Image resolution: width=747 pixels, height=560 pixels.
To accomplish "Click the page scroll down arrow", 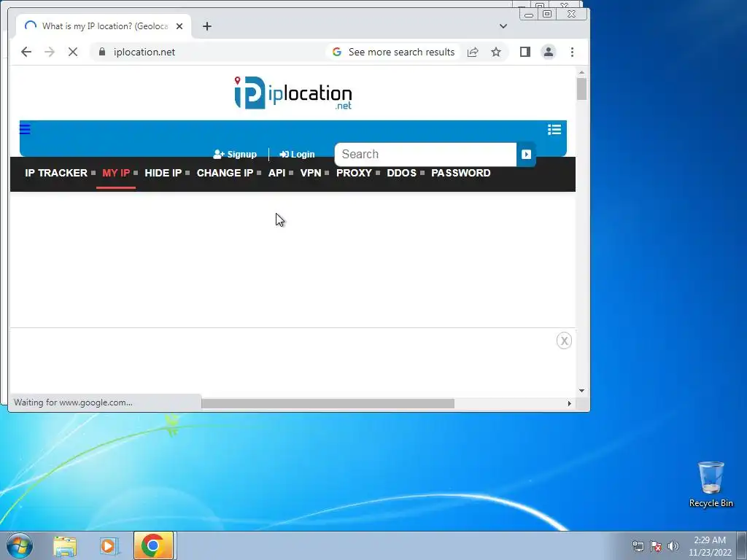I will (x=581, y=391).
